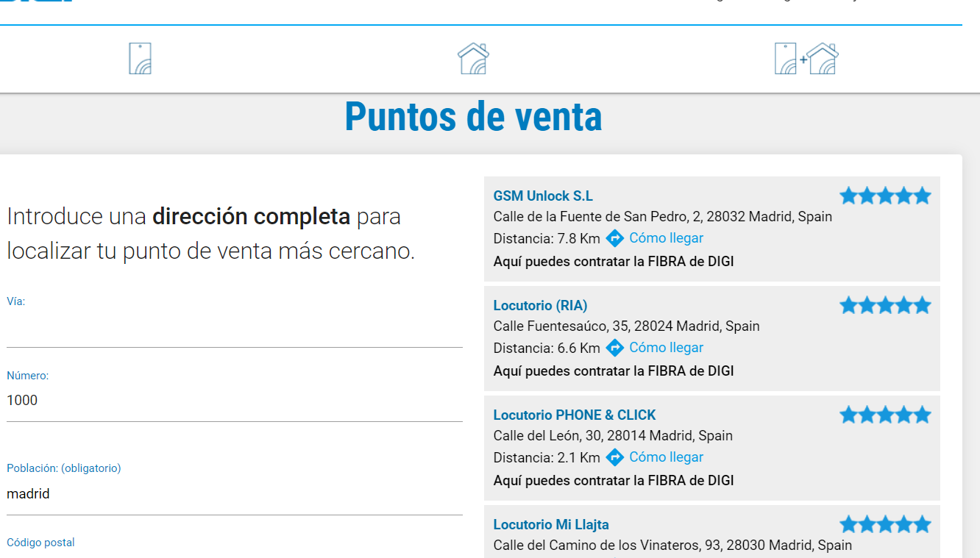Click FIBRA de DIGI note under Locutorio (RIA)
The image size is (980, 558).
pos(614,371)
